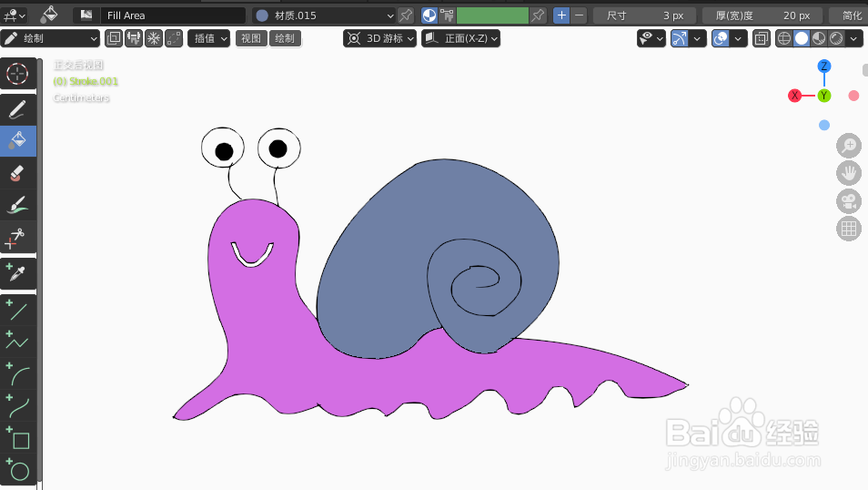
Task: Open gizmo options dropdown arrow
Action: (698, 38)
